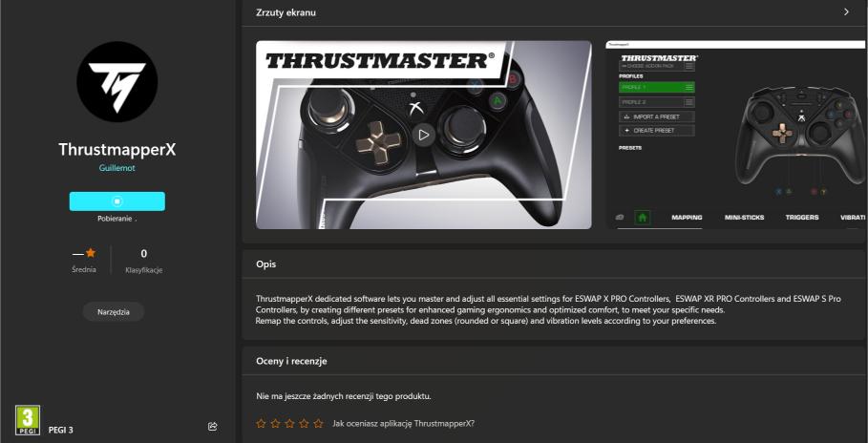Rate the app one star
The image size is (868, 443).
click(x=261, y=424)
